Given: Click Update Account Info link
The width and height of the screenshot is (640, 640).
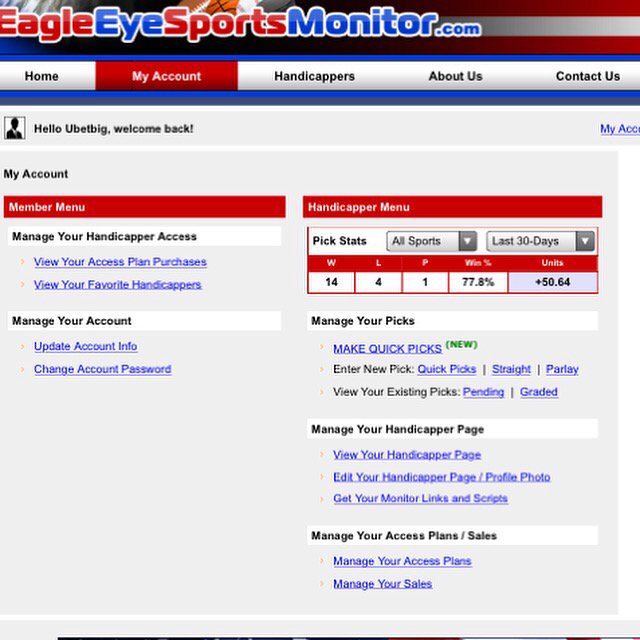Looking at the screenshot, I should (85, 346).
